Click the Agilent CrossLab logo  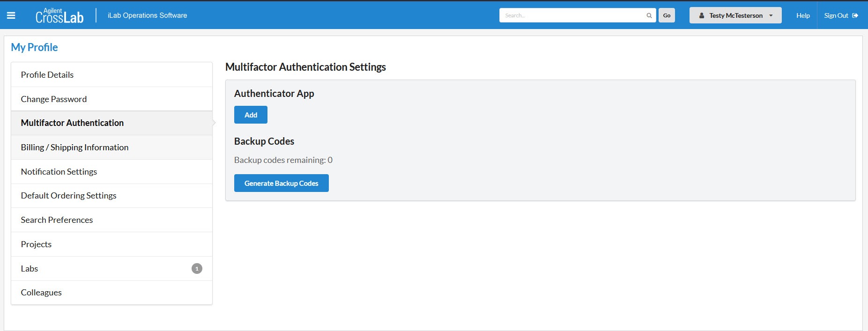click(59, 16)
